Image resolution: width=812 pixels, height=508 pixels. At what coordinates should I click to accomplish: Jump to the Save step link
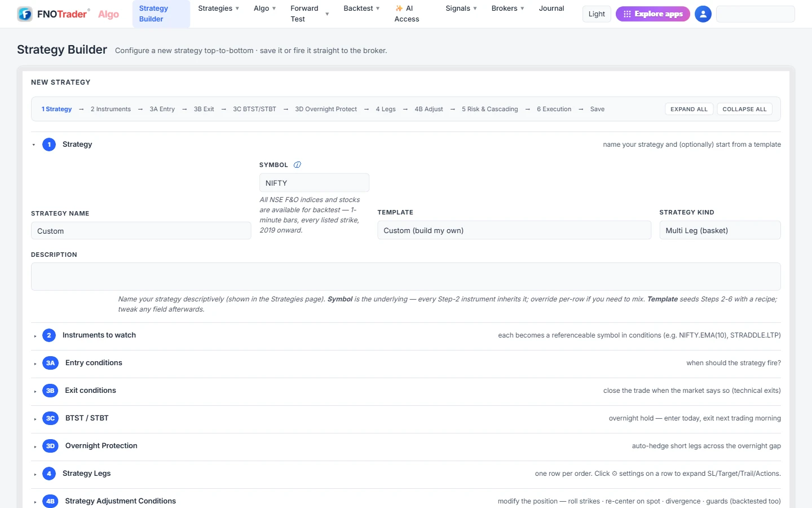597,110
